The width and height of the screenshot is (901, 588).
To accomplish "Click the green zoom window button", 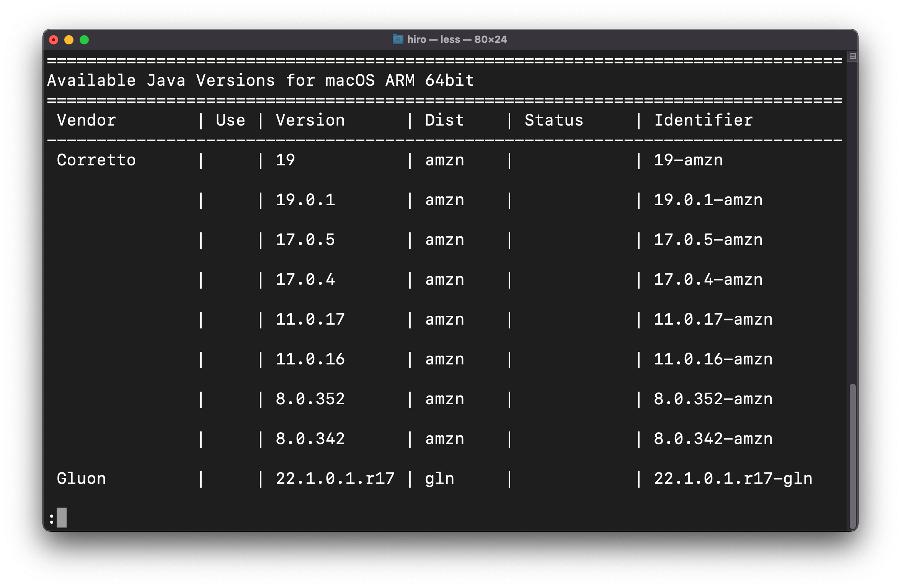I will (x=84, y=40).
